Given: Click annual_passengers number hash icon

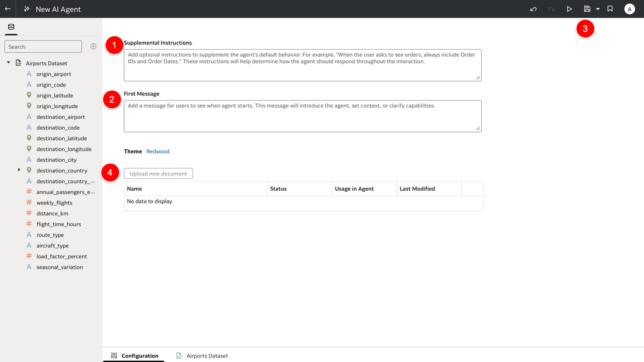Looking at the screenshot, I should (x=29, y=192).
